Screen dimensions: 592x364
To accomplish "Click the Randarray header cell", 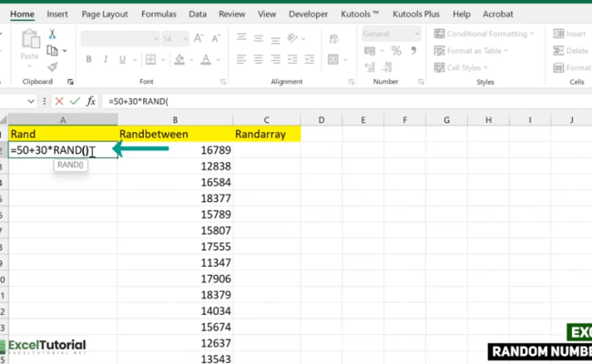I will 267,134.
